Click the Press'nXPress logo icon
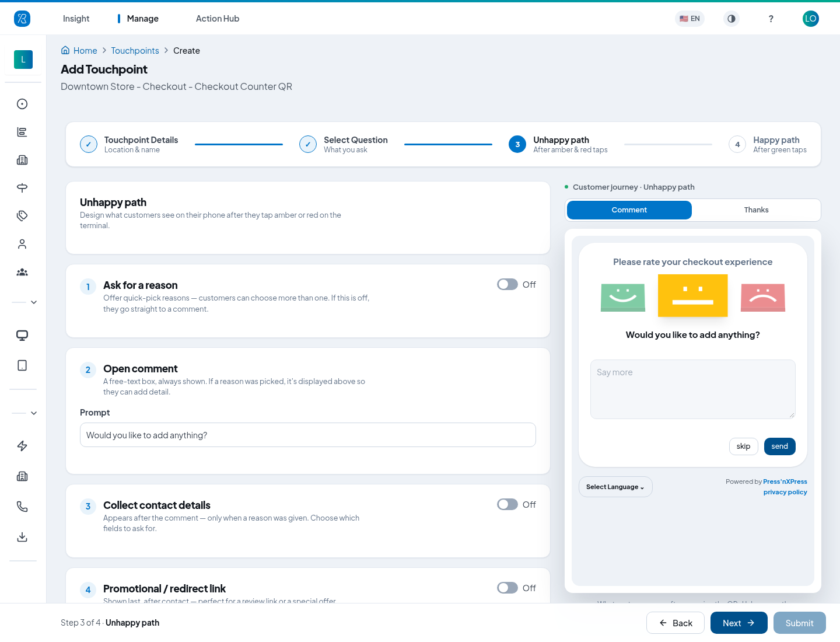The height and width of the screenshot is (642, 840). (22, 19)
